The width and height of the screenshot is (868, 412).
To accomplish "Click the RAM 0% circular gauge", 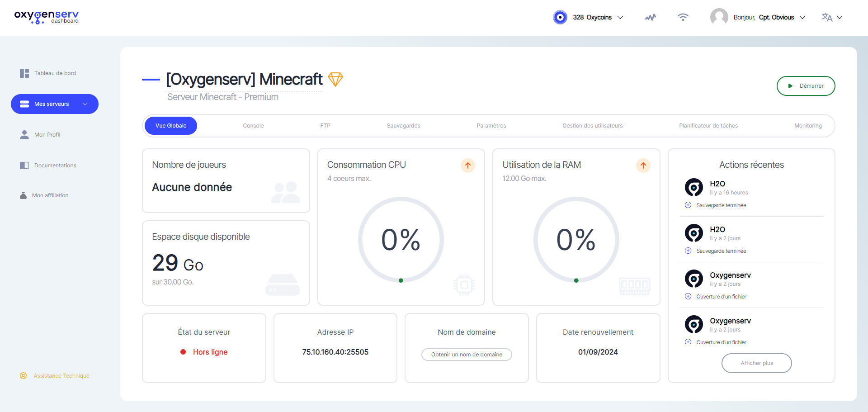I will tap(576, 240).
